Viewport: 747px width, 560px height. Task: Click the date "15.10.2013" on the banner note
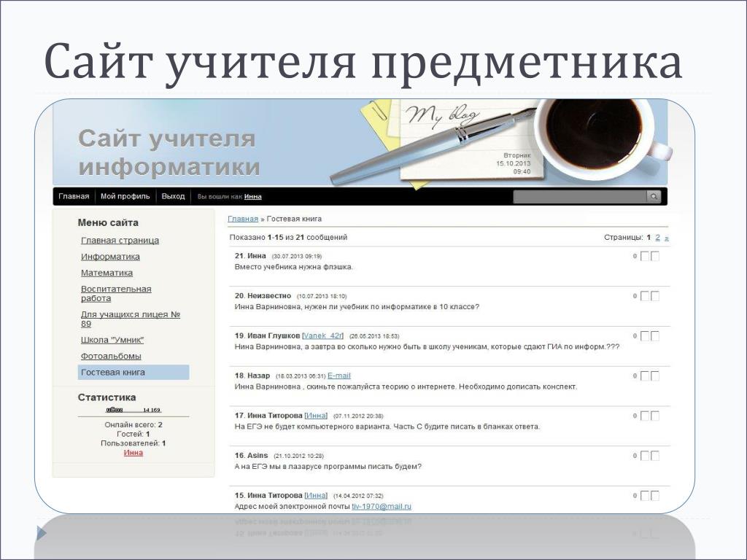(x=513, y=163)
